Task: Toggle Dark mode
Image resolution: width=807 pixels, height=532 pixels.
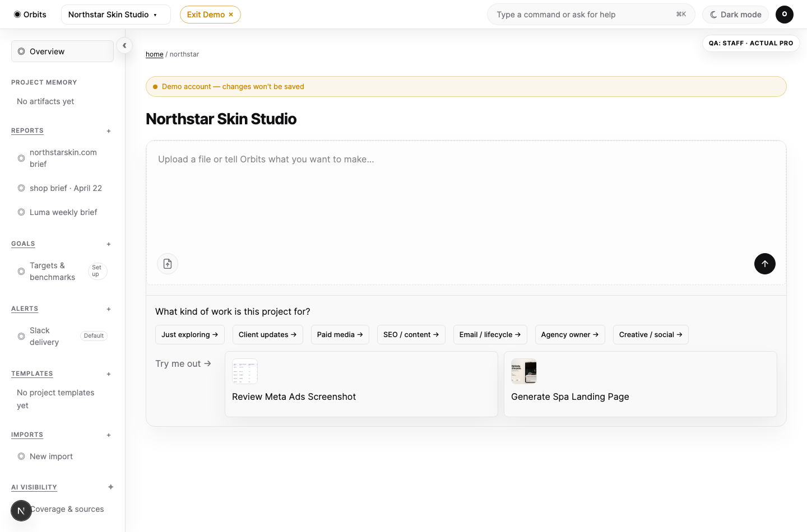Action: coord(735,15)
